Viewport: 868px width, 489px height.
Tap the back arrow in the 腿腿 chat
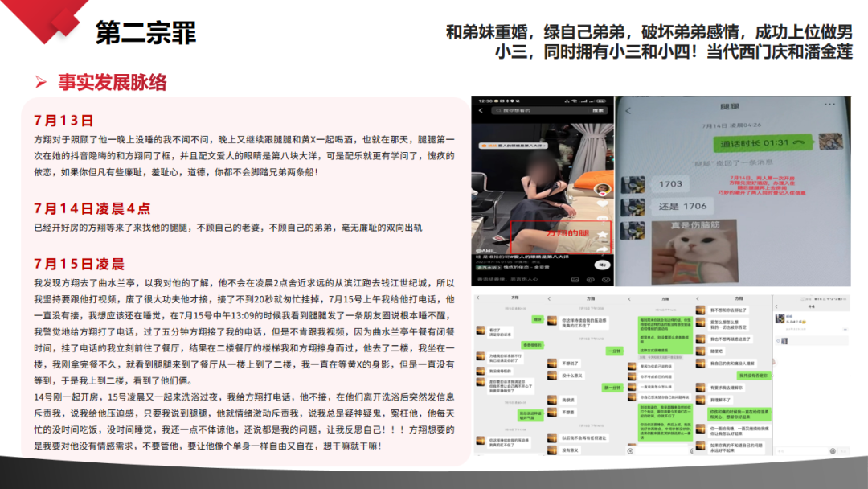(628, 111)
